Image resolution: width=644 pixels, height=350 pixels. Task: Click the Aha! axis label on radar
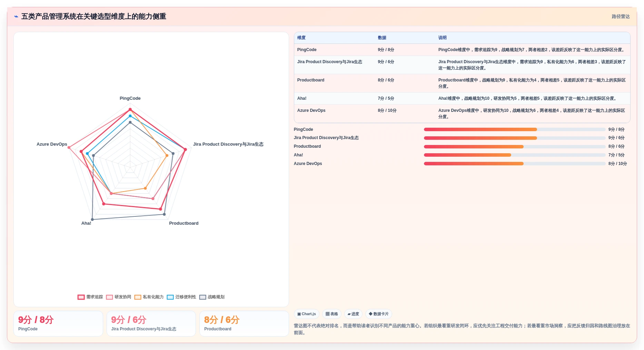(x=86, y=223)
